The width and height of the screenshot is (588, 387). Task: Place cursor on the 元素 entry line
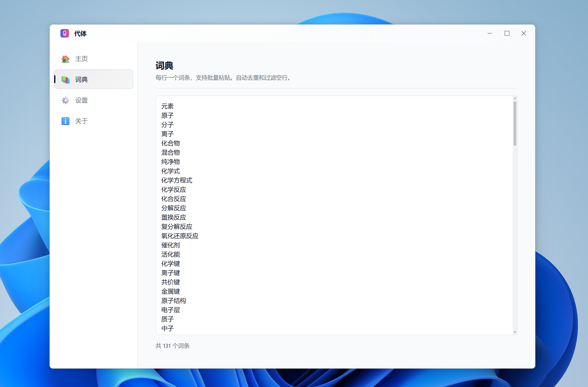click(x=168, y=106)
